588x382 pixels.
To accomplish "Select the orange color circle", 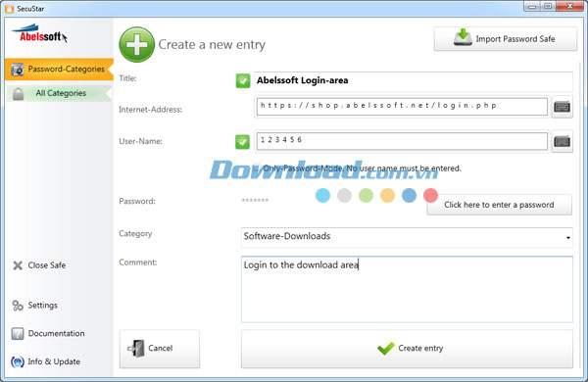I will pyautogui.click(x=387, y=195).
